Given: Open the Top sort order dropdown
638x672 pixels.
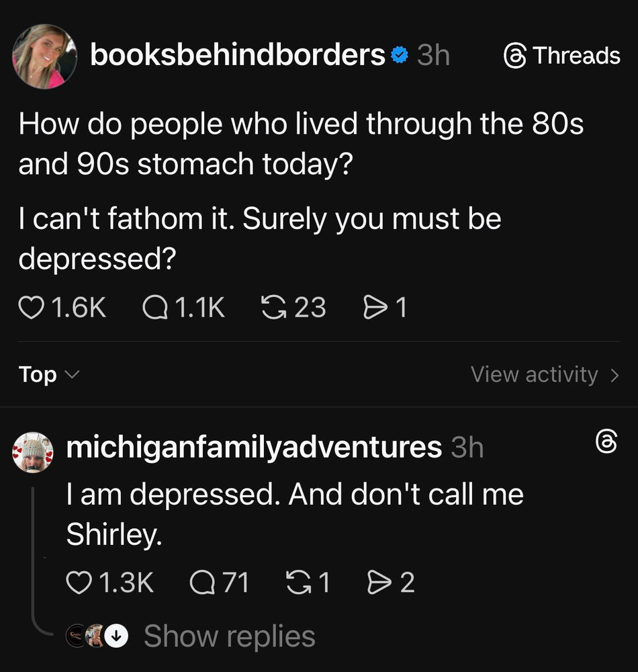Looking at the screenshot, I should tap(47, 374).
